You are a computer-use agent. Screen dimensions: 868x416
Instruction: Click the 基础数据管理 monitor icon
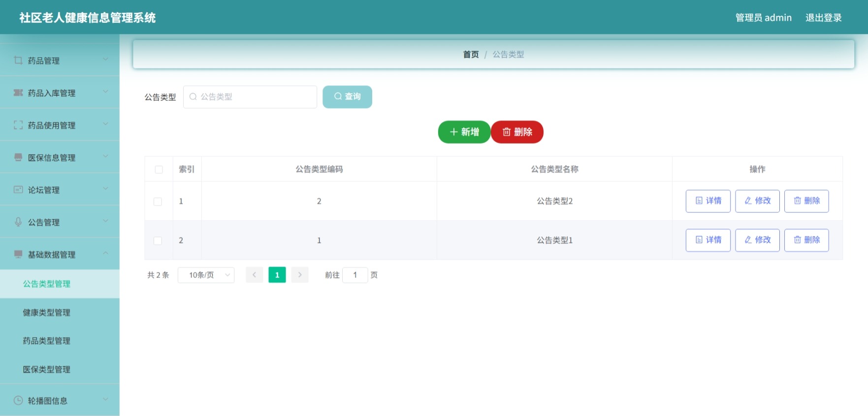tap(18, 254)
